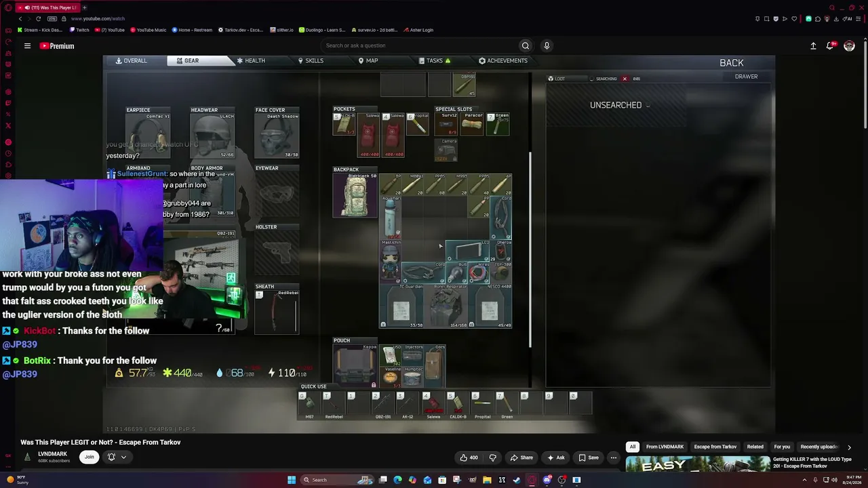Click the Join channel button
Screen dimensions: 868x488
point(89,457)
